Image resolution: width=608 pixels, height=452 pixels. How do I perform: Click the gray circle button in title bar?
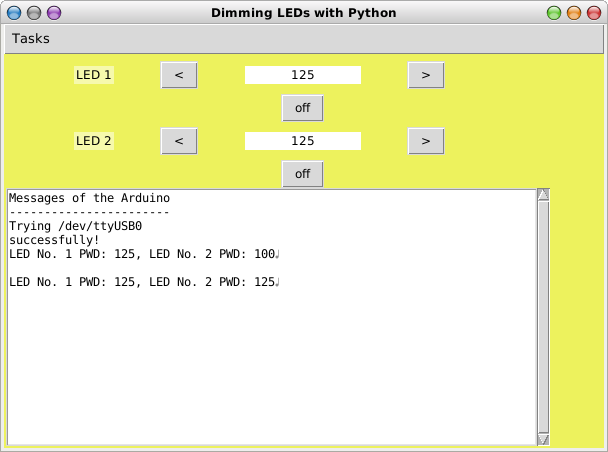tap(34, 13)
